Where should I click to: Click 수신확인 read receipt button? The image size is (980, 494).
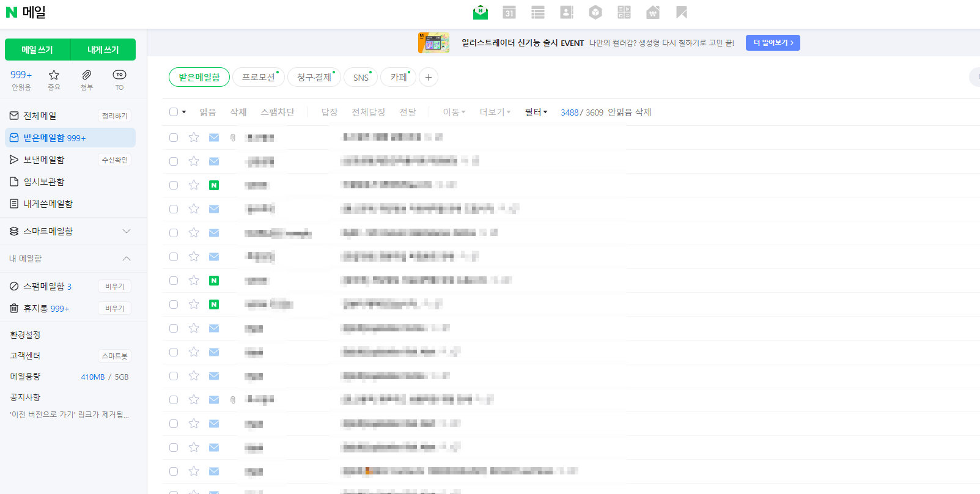click(114, 160)
